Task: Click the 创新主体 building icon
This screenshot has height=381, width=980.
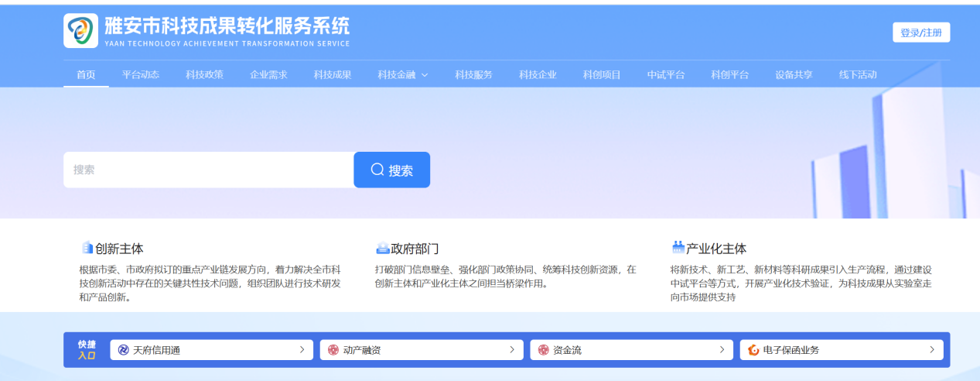Action: pyautogui.click(x=87, y=249)
